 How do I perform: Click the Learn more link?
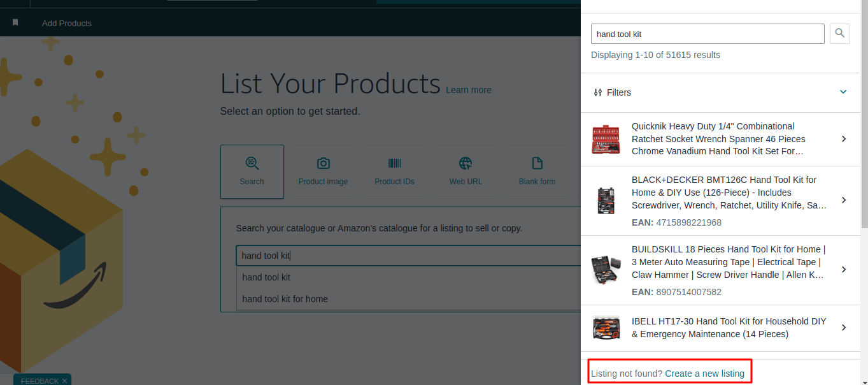click(x=469, y=90)
